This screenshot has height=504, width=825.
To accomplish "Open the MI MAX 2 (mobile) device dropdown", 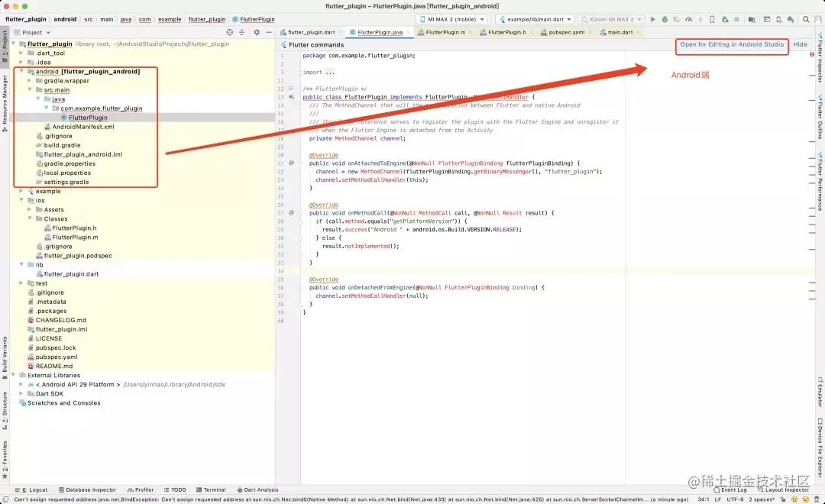I will point(451,19).
